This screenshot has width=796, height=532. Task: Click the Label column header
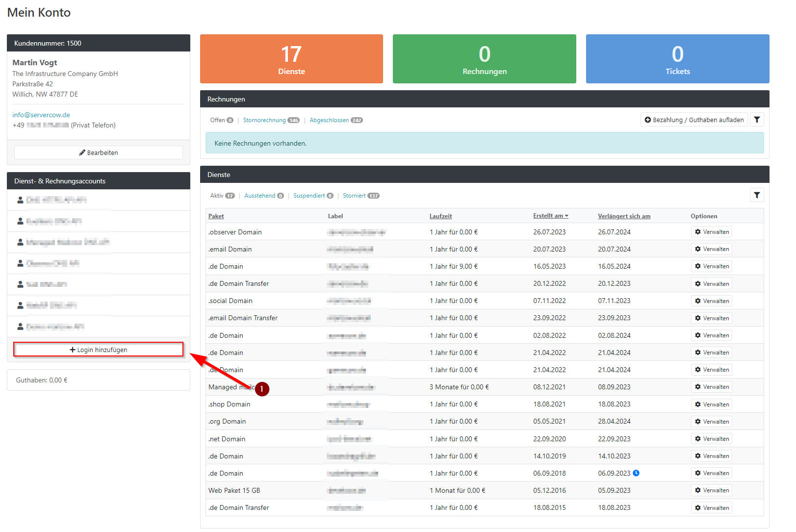(x=335, y=216)
